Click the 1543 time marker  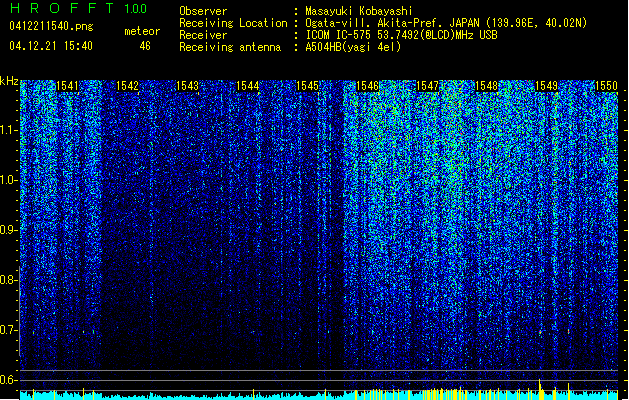click(x=187, y=86)
